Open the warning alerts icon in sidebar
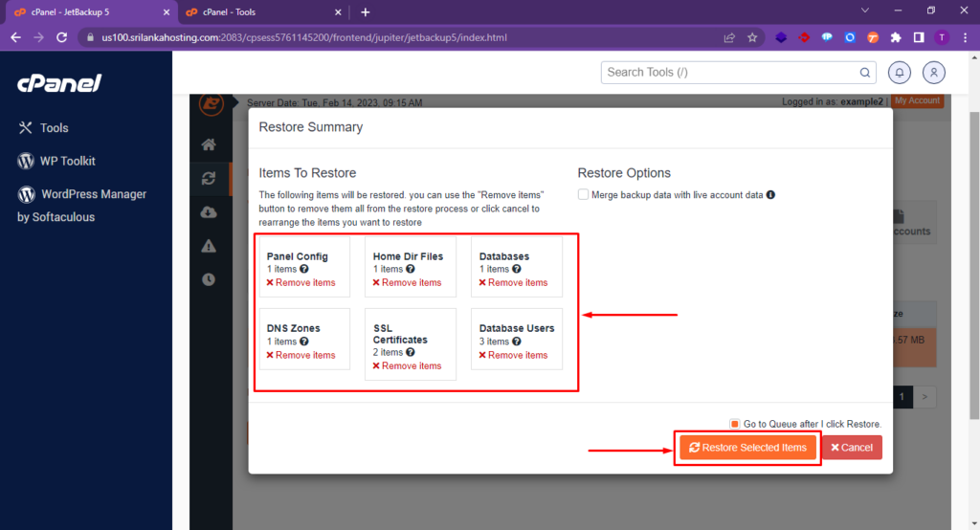980x530 pixels. pos(208,246)
